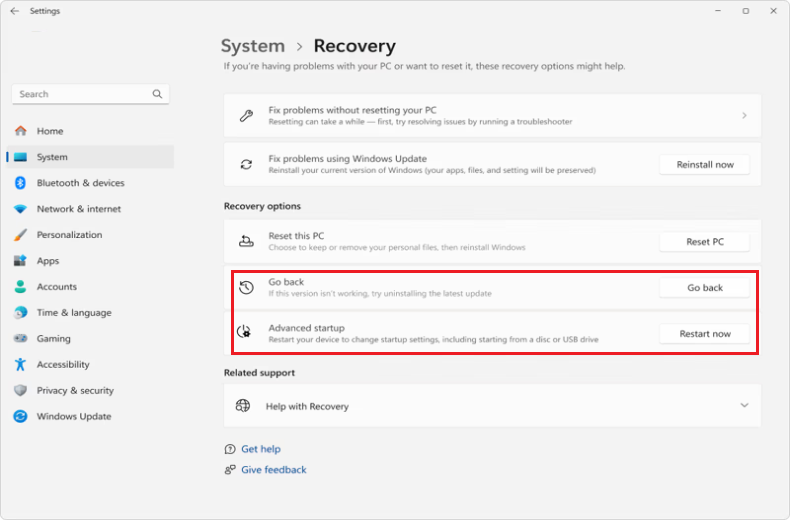790x520 pixels.
Task: Click the globe icon for Help with Recovery
Action: click(243, 406)
